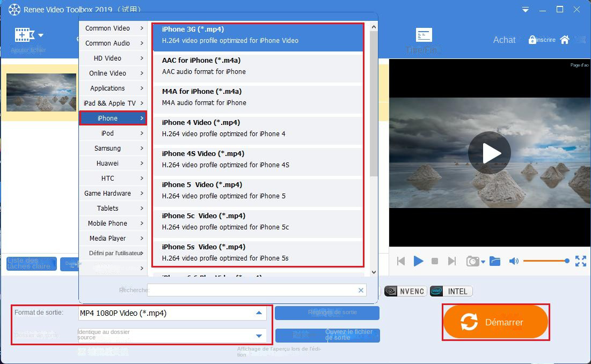This screenshot has height=364, width=591.
Task: Open the screenshot camera tool
Action: (x=472, y=261)
